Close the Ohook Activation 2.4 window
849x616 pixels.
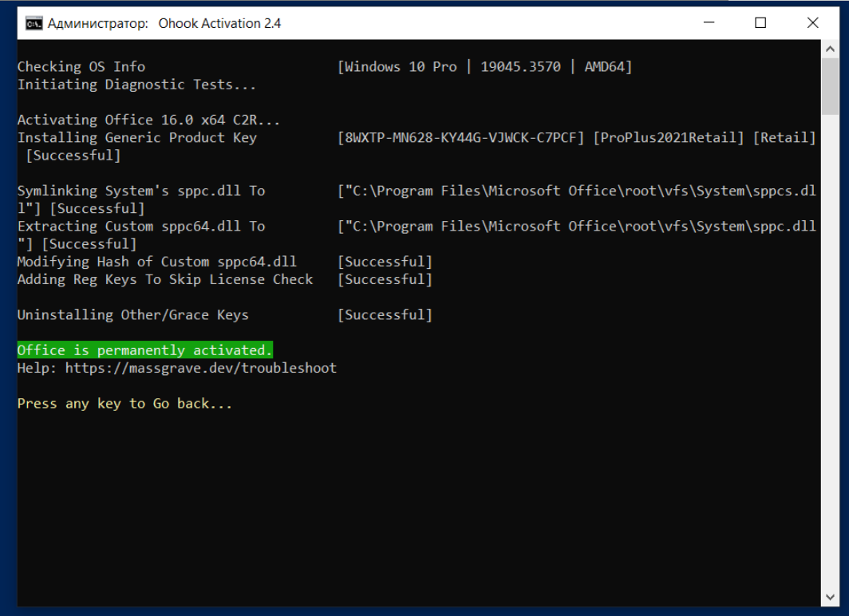point(812,23)
